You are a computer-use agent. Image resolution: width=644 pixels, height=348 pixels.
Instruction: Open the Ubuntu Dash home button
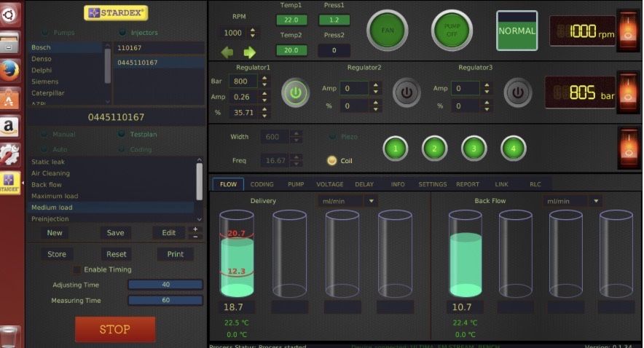coord(9,15)
